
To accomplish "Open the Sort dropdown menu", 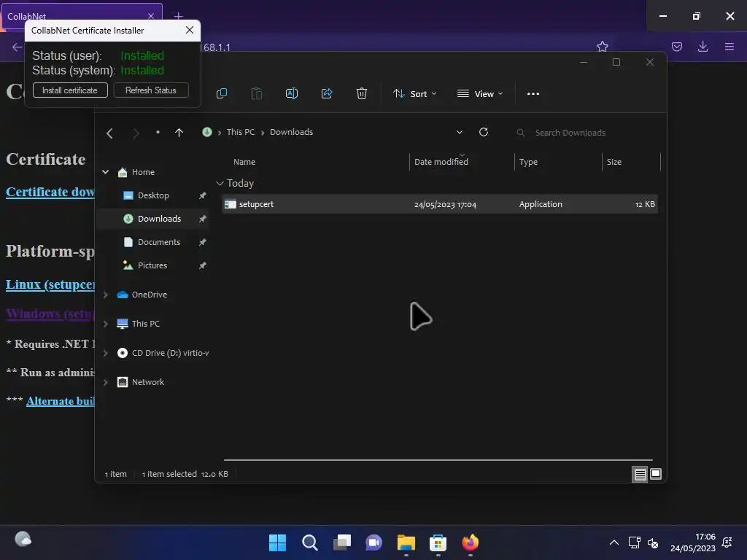I will [x=414, y=94].
